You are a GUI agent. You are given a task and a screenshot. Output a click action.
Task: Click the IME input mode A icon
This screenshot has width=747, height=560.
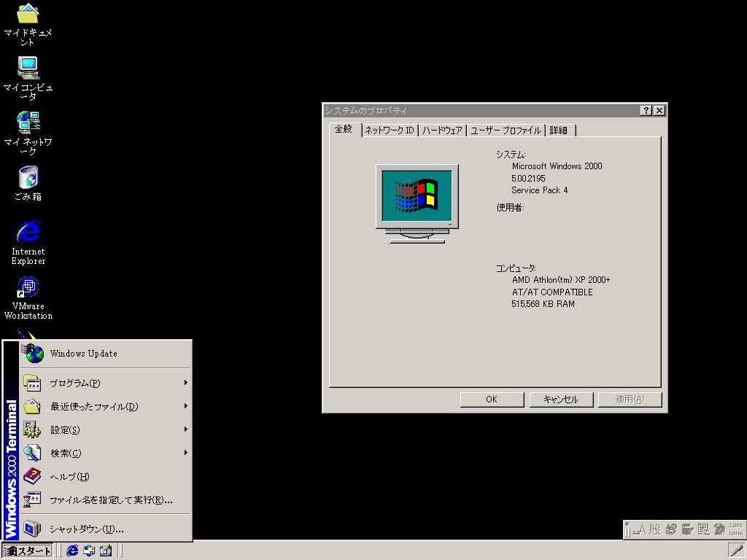[x=639, y=529]
